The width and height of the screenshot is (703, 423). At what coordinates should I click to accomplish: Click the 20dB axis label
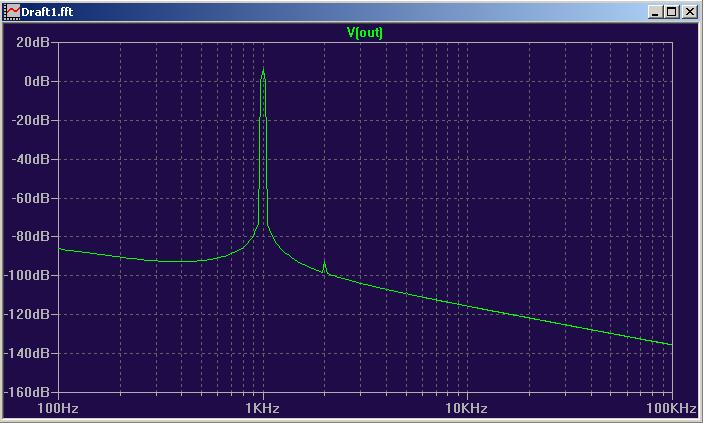(x=33, y=43)
